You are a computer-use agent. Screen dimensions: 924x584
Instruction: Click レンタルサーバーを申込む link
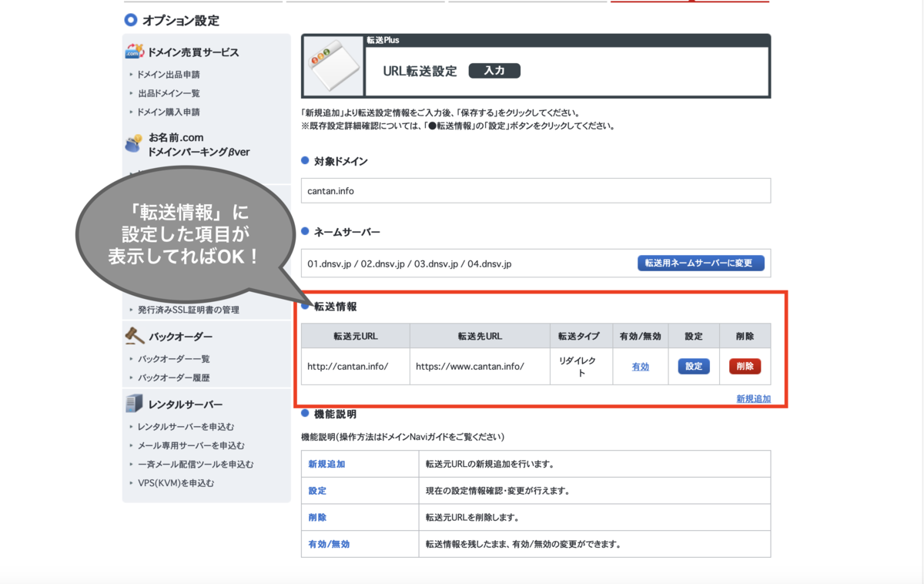(186, 427)
